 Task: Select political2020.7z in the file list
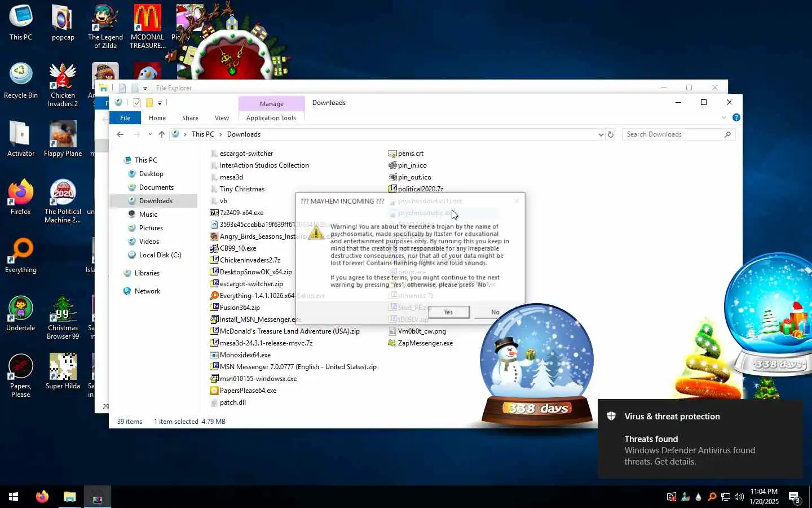(421, 189)
